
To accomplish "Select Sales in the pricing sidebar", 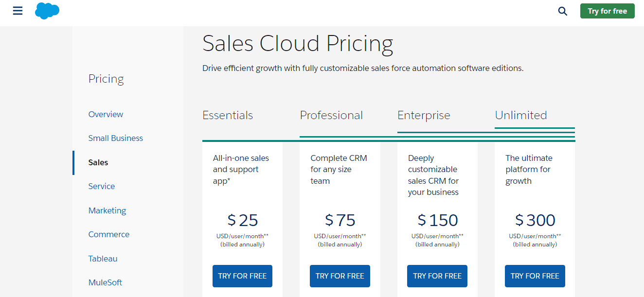I will tap(98, 162).
